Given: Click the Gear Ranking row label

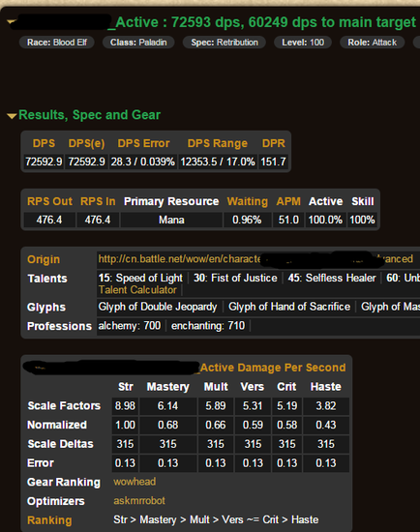Looking at the screenshot, I should tap(64, 482).
